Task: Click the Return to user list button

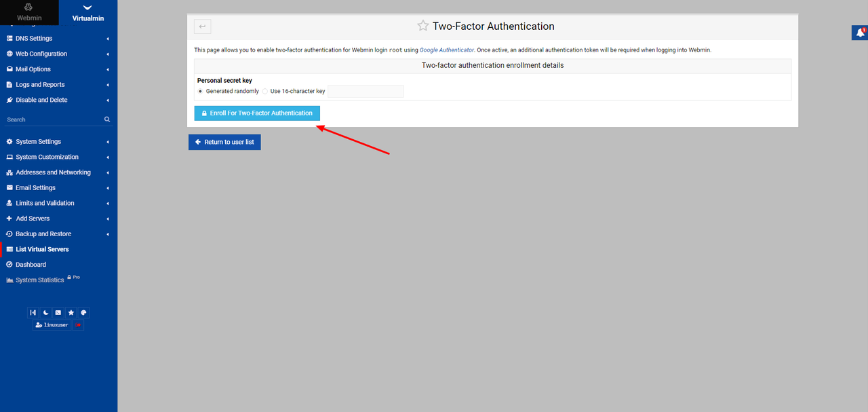Action: click(x=224, y=142)
